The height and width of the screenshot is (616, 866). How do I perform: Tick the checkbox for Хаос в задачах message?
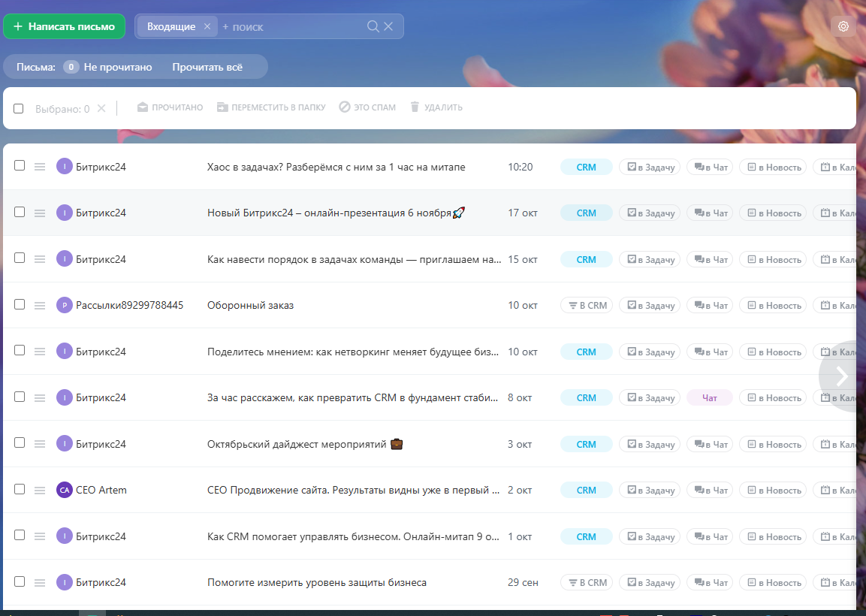pyautogui.click(x=20, y=165)
